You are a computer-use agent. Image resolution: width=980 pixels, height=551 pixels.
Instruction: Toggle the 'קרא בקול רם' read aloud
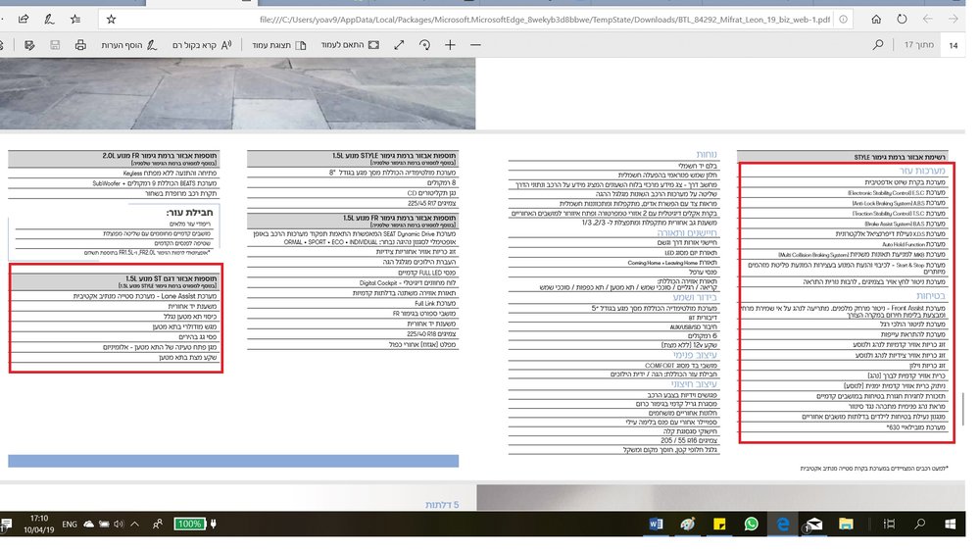click(202, 45)
